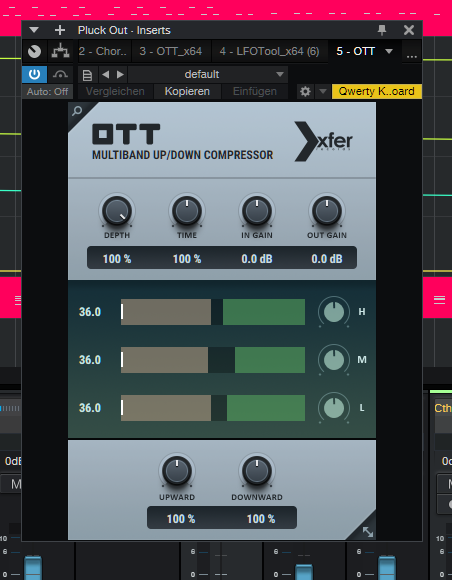Viewport: 452px width, 580px height.
Task: Click the TIME knob
Action: pyautogui.click(x=187, y=211)
